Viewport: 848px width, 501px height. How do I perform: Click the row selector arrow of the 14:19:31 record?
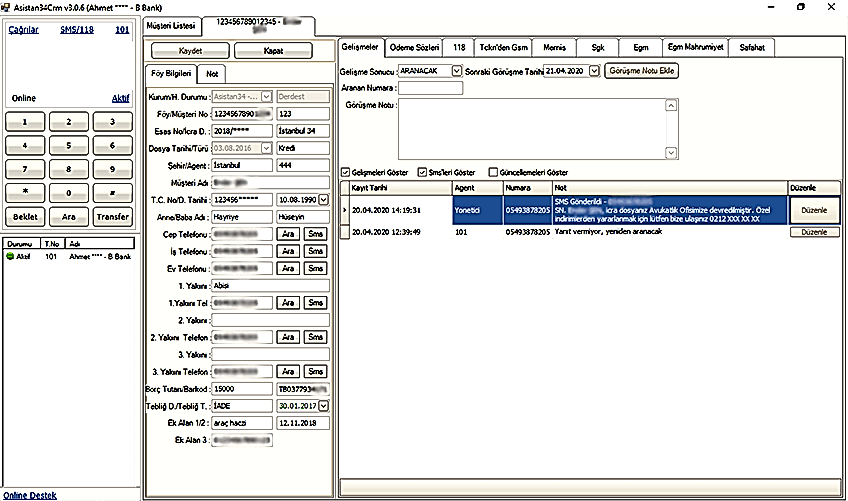pyautogui.click(x=345, y=211)
